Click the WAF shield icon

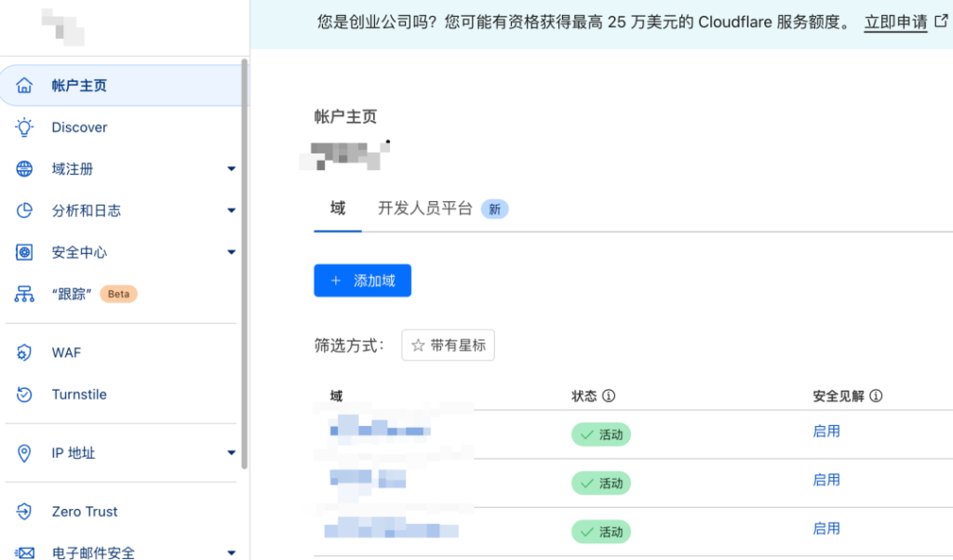25,353
